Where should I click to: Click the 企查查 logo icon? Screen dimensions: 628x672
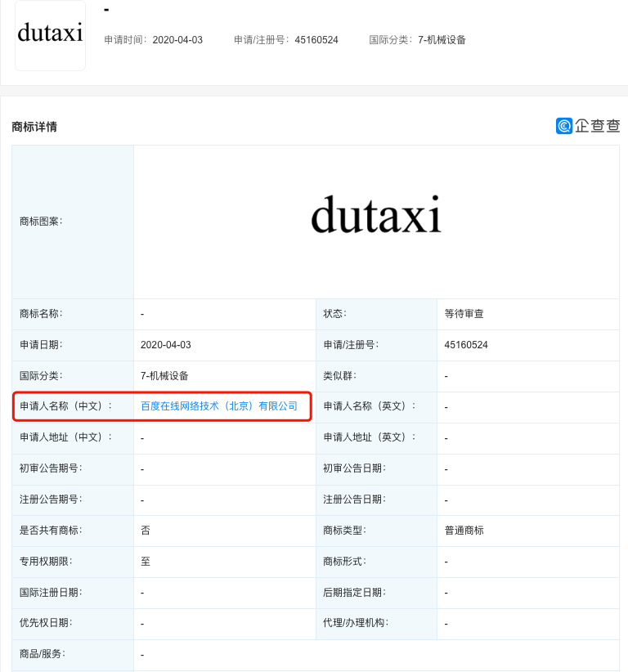pos(563,126)
